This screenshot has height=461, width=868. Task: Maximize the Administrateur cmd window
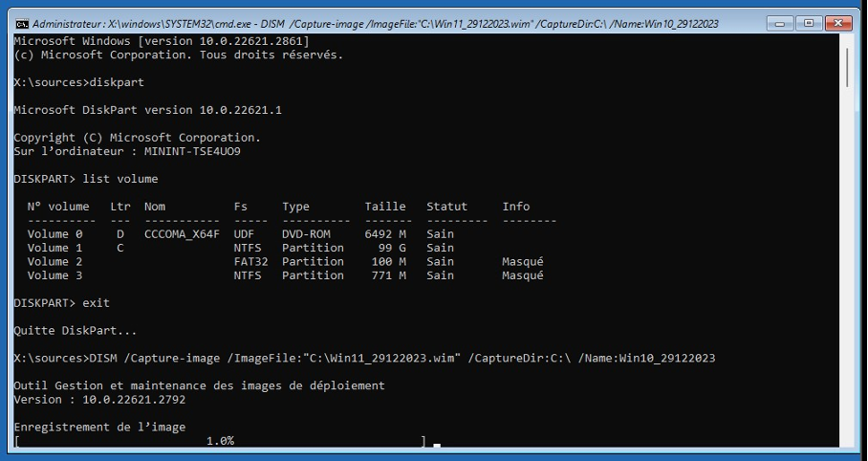click(x=809, y=23)
